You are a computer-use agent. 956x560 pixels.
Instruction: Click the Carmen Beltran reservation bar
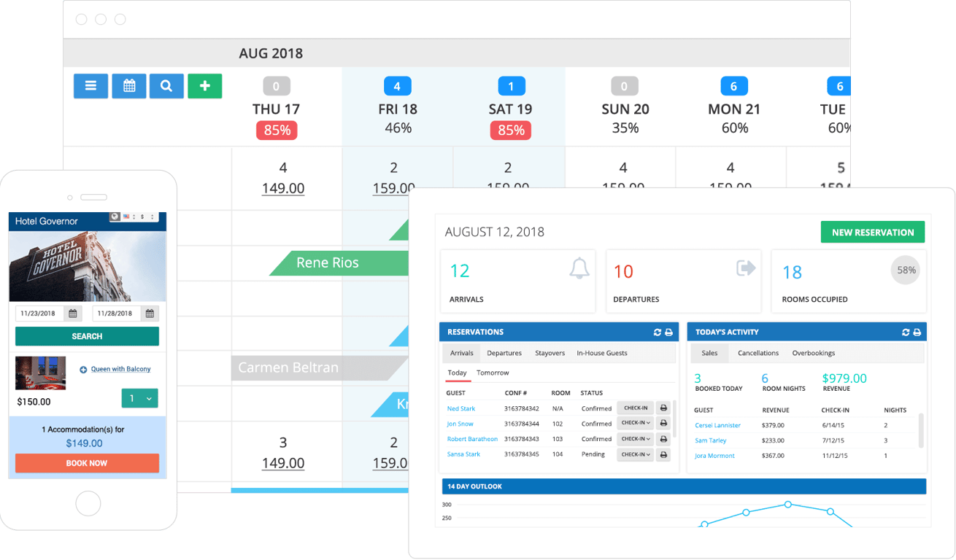pyautogui.click(x=319, y=367)
